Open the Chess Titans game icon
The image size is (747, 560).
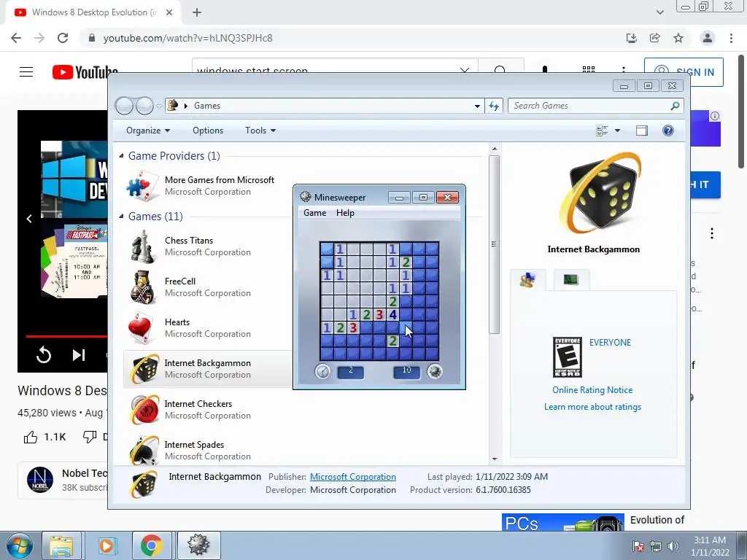(x=144, y=246)
